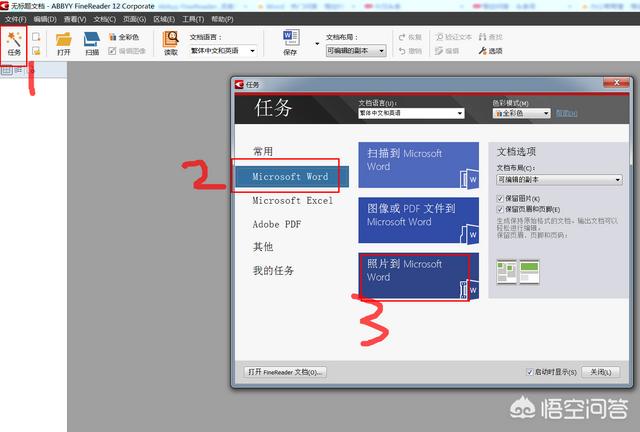The image size is (640, 432).
Task: Open the 帮助(P) menu
Action: (x=222, y=19)
